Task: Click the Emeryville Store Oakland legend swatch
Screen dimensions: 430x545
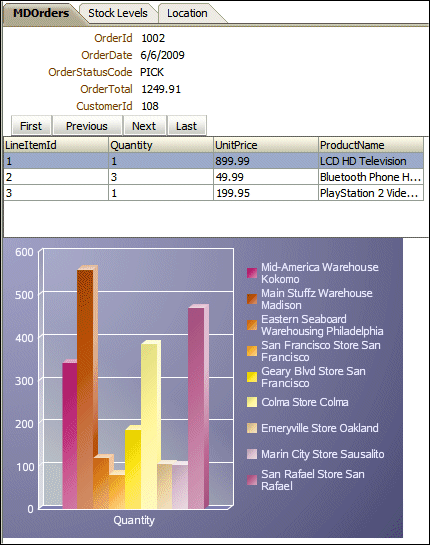Action: [x=252, y=428]
